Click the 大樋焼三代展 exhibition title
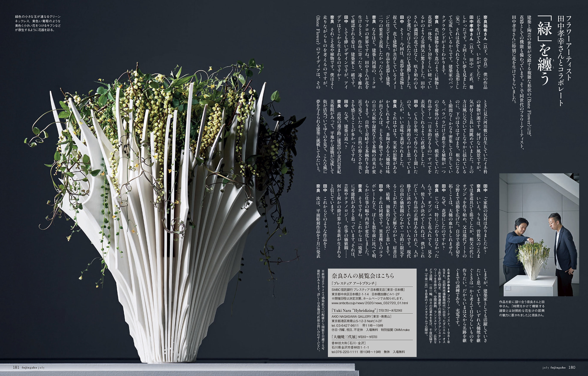 click(344, 337)
